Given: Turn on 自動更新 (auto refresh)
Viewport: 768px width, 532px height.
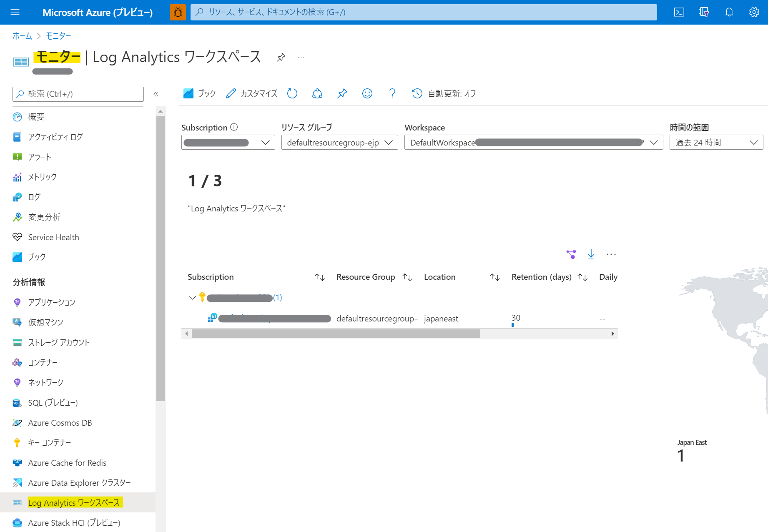Looking at the screenshot, I should (x=444, y=93).
